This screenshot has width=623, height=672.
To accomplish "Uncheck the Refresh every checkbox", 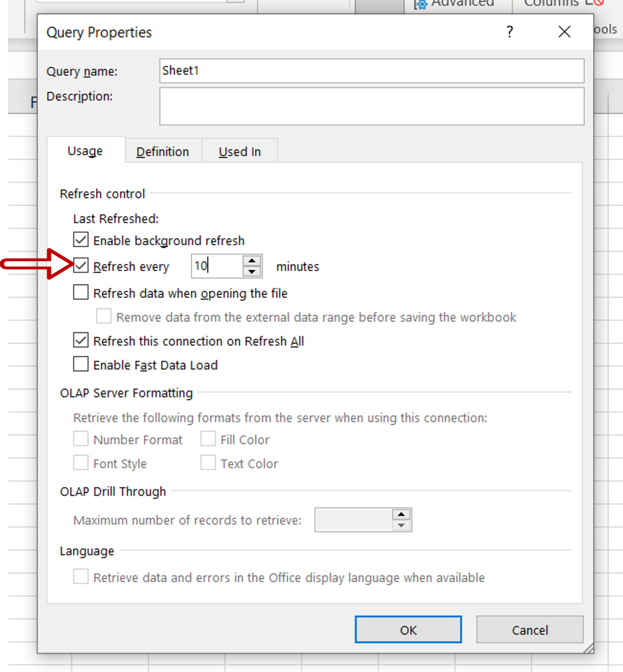I will [x=81, y=266].
